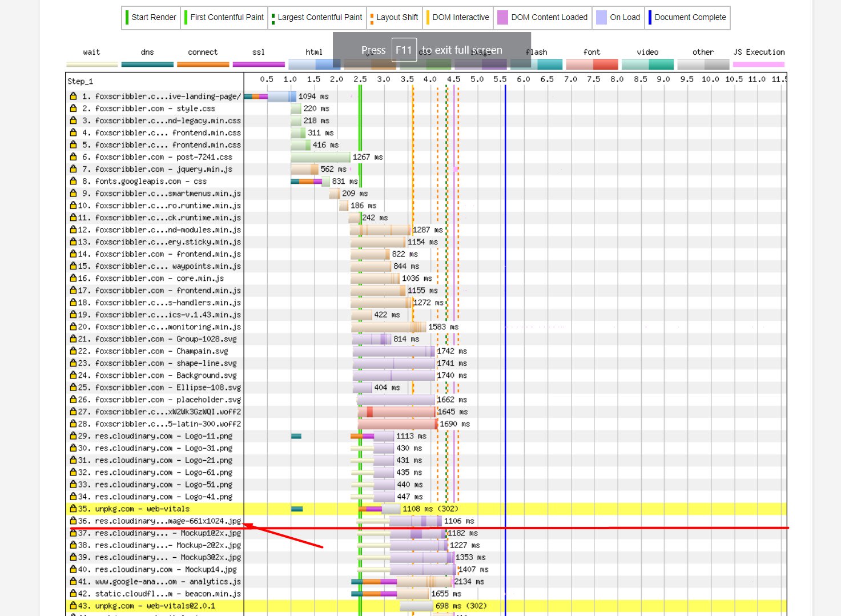Click the Largest Contentful Paint legend entry
Screen dimensions: 841x616
pyautogui.click(x=317, y=18)
